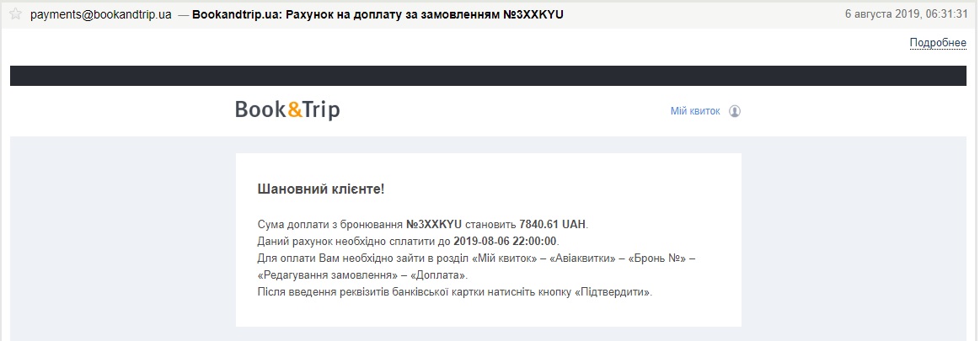980x341 pixels.
Task: Click the «Підтвердити» word in last line
Action: click(611, 292)
